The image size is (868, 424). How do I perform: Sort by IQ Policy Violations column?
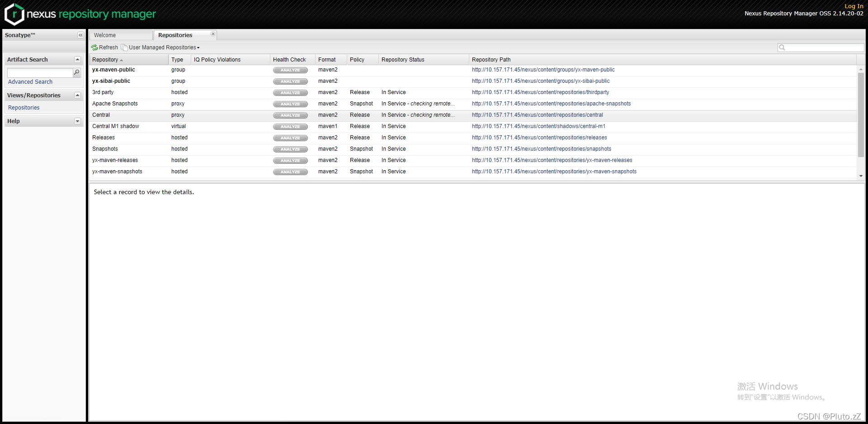231,60
